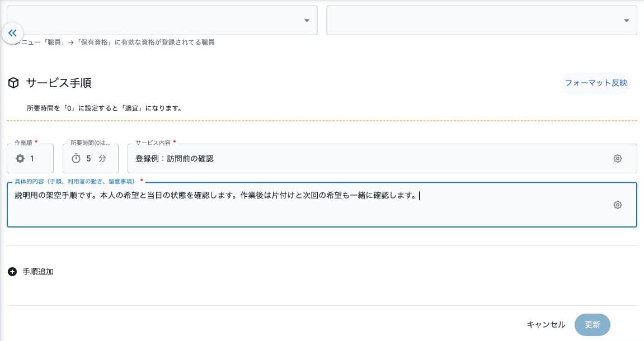
Task: Open the right empty dropdown at top
Action: (x=481, y=20)
